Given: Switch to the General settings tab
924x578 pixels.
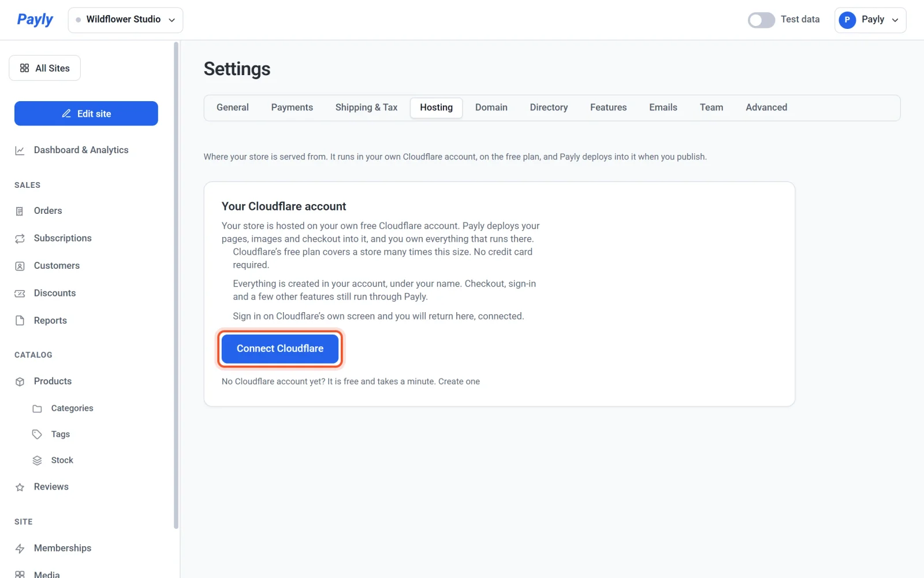Looking at the screenshot, I should [233, 108].
